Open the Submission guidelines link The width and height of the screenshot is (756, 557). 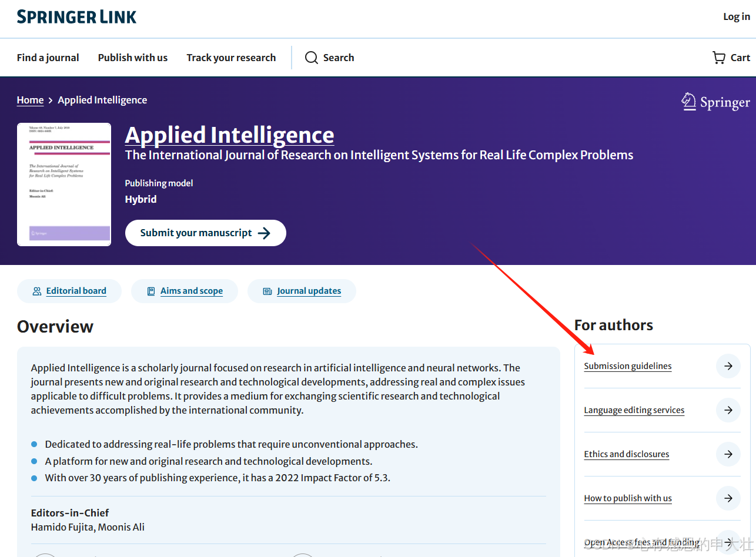click(x=628, y=366)
